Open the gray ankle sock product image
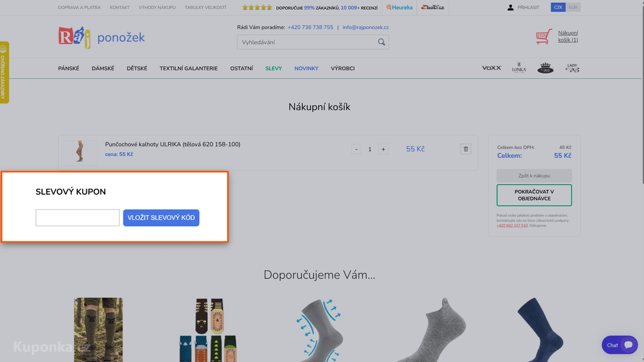The image size is (644, 362). [x=431, y=330]
